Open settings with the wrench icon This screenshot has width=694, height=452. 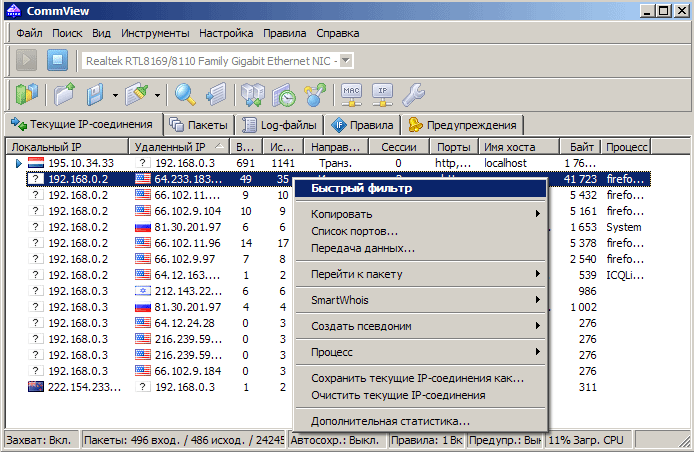point(413,94)
